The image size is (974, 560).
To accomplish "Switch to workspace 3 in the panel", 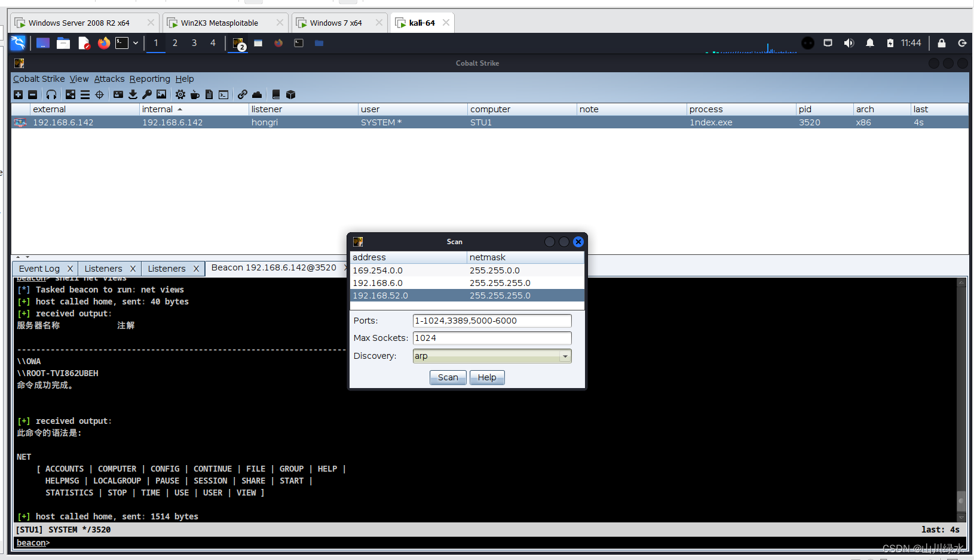I will (194, 43).
